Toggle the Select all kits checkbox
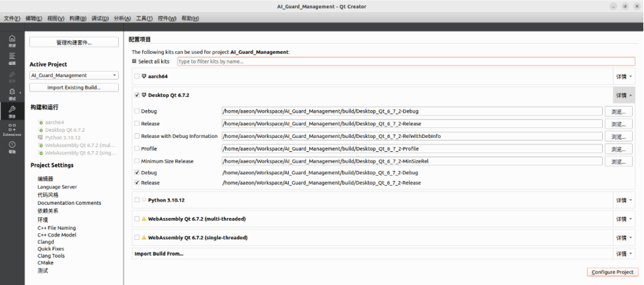The image size is (644, 285). click(x=134, y=61)
